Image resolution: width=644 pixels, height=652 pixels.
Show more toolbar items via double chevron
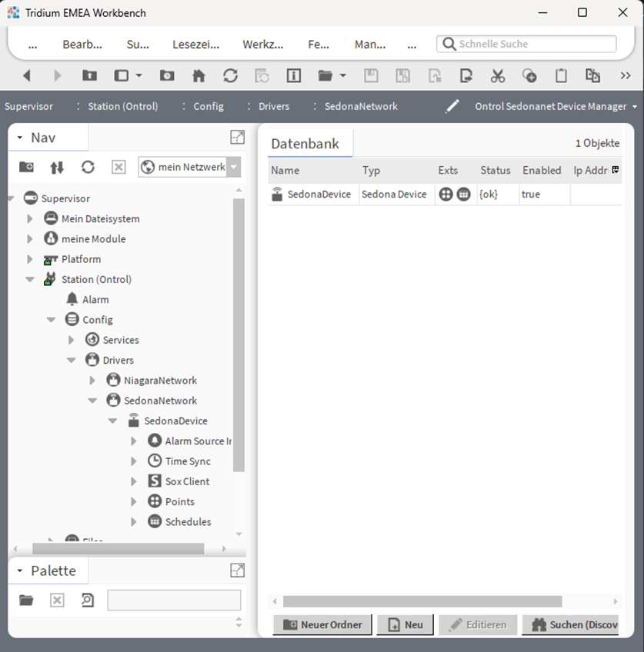pyautogui.click(x=626, y=75)
